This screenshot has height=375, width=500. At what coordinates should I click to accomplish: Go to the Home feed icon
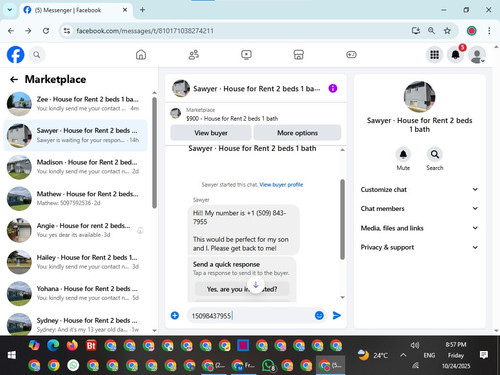click(x=141, y=55)
